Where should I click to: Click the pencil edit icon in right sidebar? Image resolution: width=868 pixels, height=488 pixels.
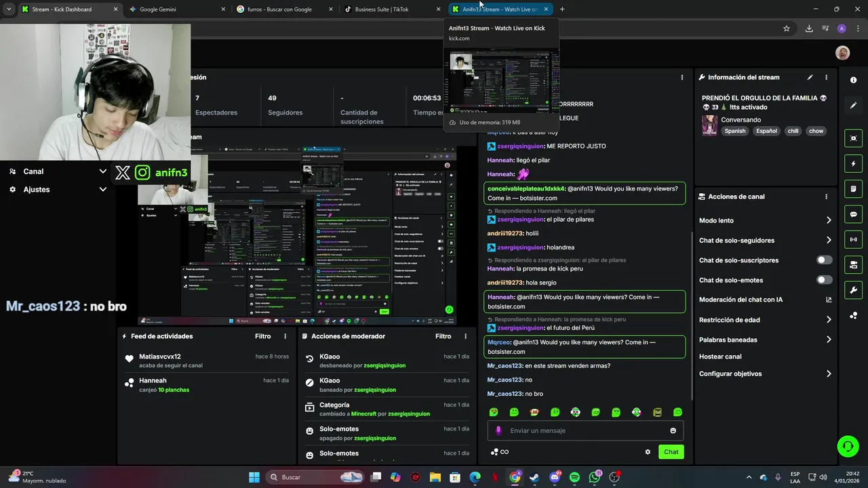pyautogui.click(x=853, y=106)
